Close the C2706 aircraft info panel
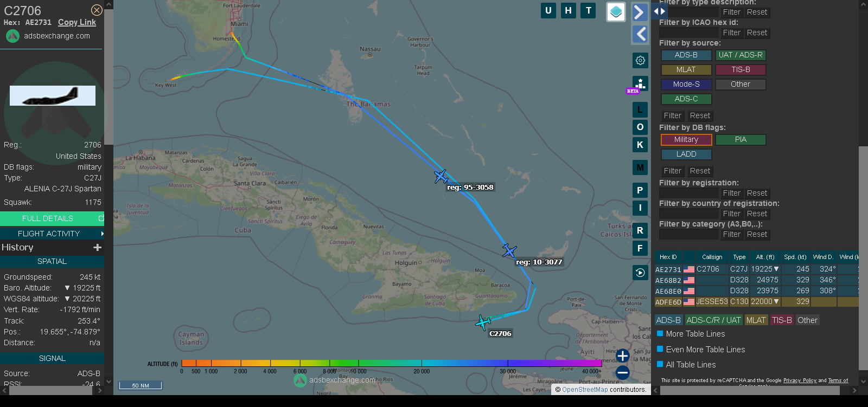The image size is (868, 407). pos(97,10)
